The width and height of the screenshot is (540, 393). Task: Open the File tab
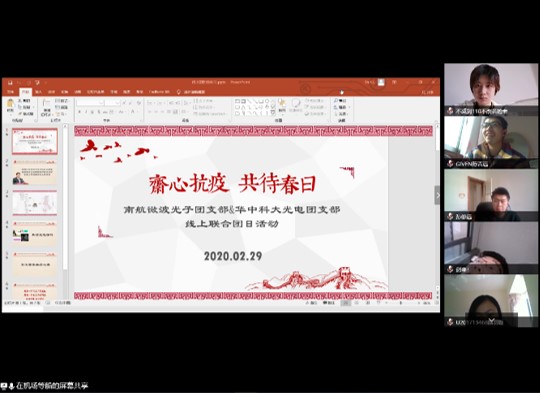[11, 92]
